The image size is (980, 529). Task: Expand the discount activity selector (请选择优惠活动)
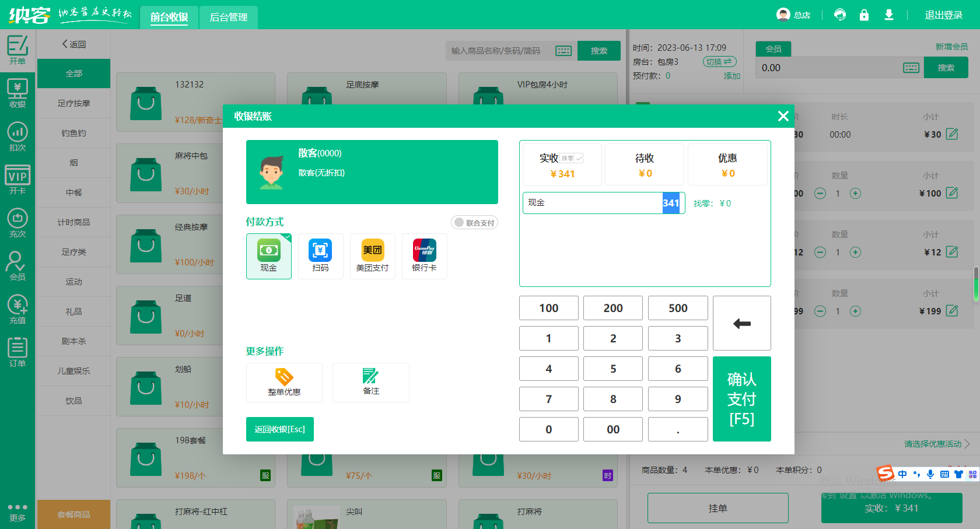click(936, 444)
